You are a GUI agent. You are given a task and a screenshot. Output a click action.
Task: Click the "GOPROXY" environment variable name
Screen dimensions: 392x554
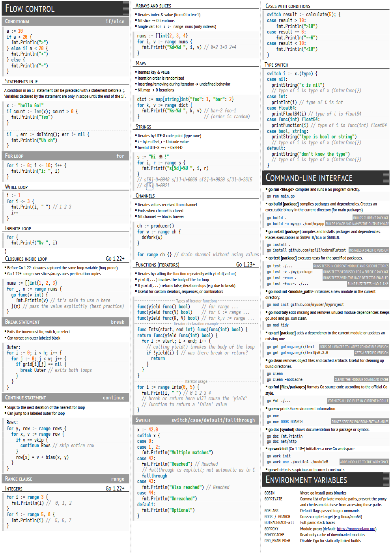271,529
